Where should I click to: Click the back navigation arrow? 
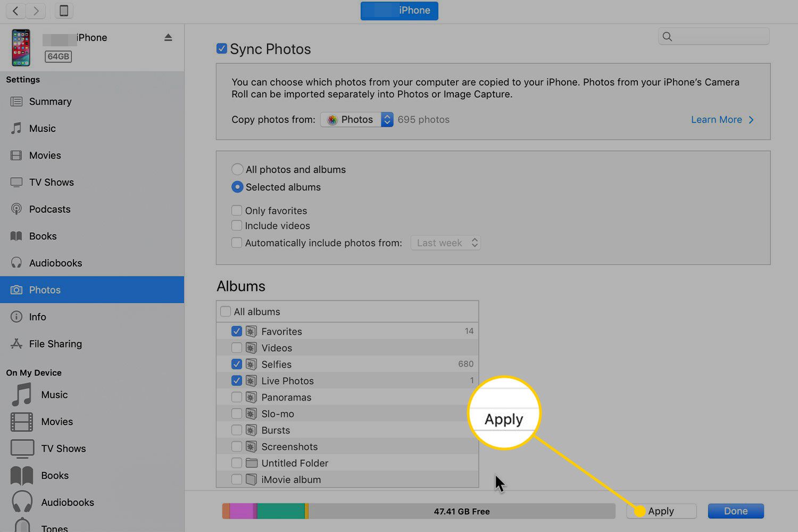pos(16,11)
